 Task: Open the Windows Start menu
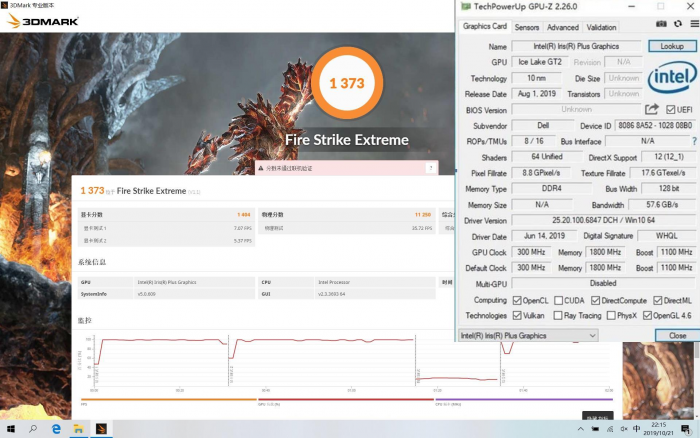9,428
